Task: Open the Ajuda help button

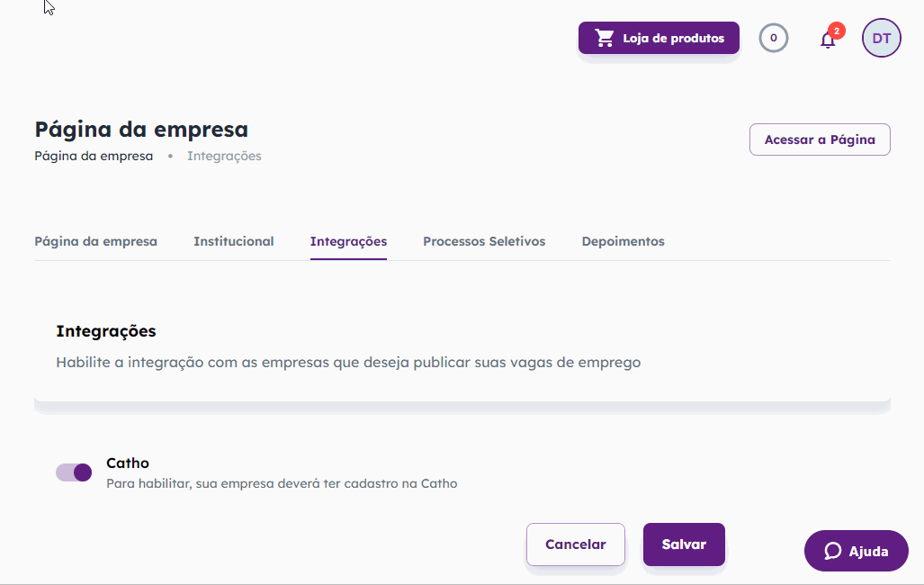Action: [856, 551]
